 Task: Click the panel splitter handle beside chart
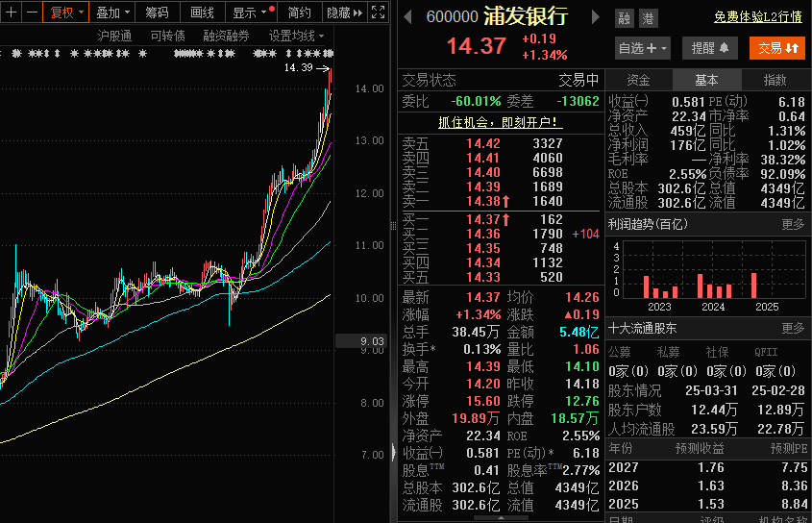pos(393,225)
